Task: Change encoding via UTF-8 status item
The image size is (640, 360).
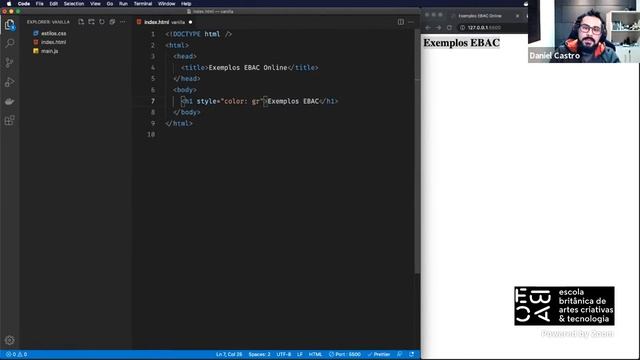Action: pos(284,354)
